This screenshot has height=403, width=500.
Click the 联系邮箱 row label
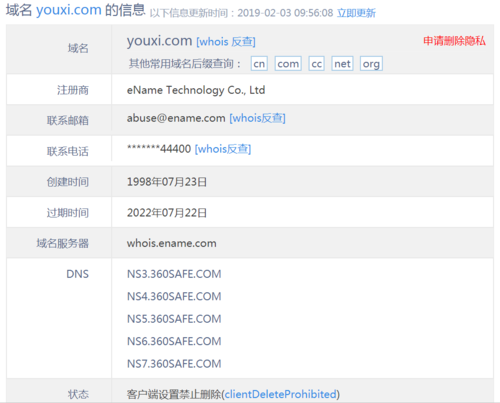click(x=68, y=121)
